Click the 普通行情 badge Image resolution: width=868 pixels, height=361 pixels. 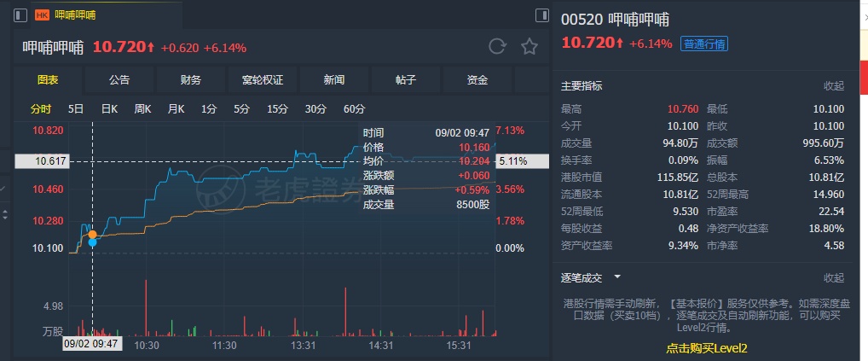704,44
